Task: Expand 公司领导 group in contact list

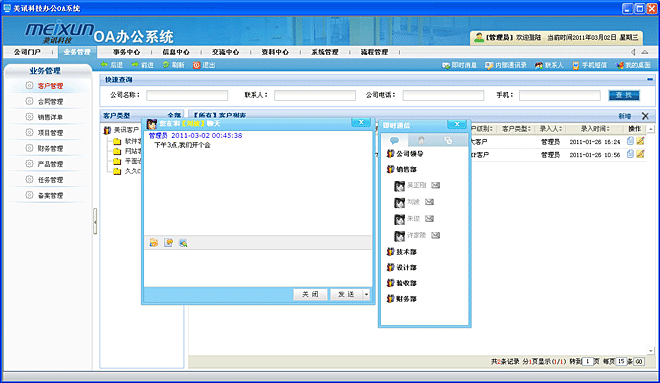Action: (x=405, y=154)
